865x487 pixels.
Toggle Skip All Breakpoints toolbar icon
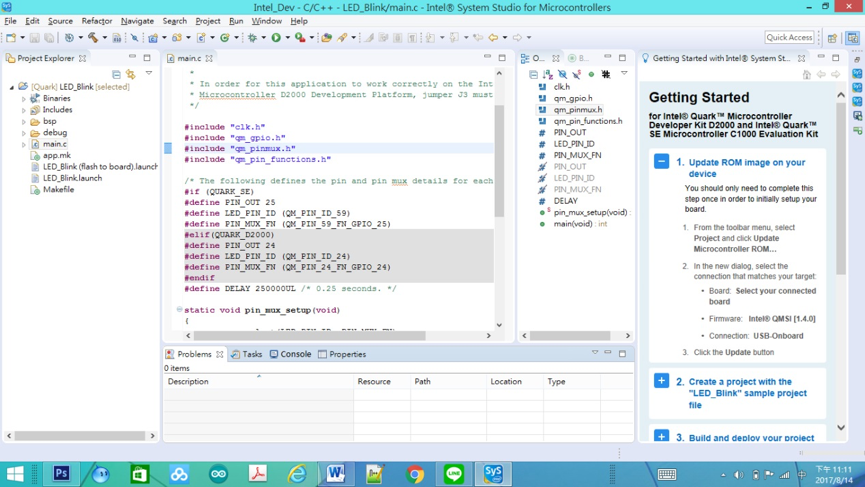click(x=134, y=38)
